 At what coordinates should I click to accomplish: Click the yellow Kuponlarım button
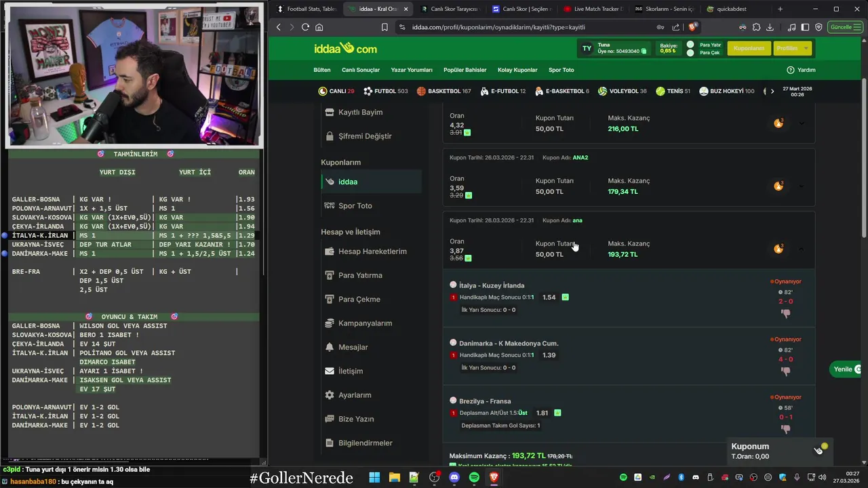pos(749,48)
